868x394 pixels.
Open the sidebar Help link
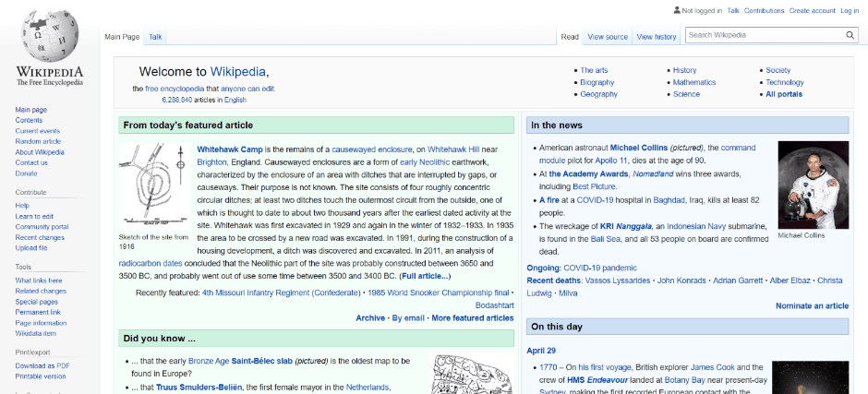[x=22, y=205]
